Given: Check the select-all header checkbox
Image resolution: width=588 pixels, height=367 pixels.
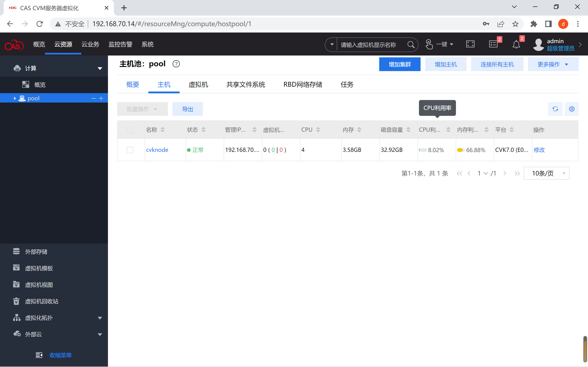Looking at the screenshot, I should point(130,130).
